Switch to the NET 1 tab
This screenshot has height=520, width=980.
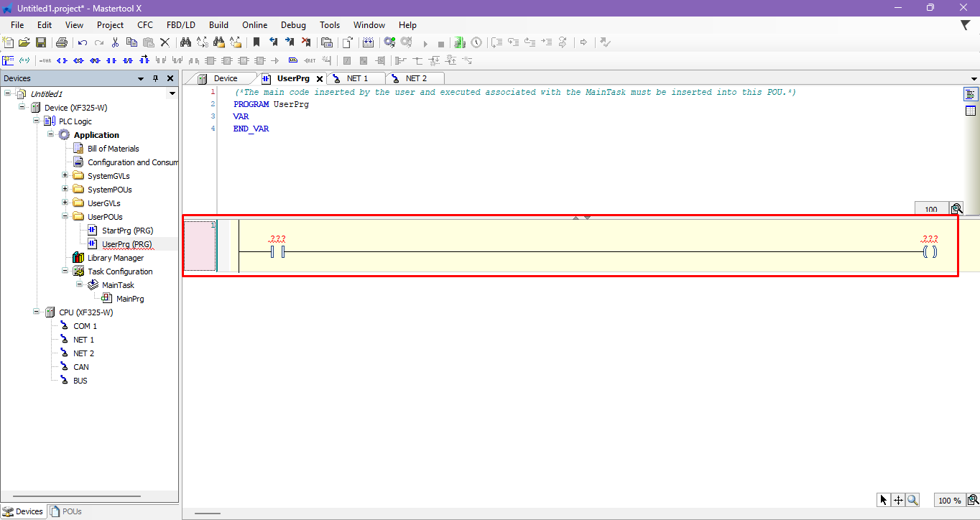coord(357,78)
